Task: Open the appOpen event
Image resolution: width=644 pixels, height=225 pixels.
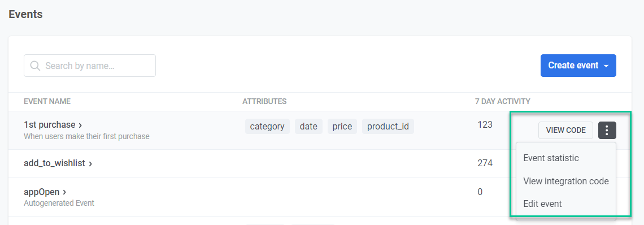Action: point(41,192)
